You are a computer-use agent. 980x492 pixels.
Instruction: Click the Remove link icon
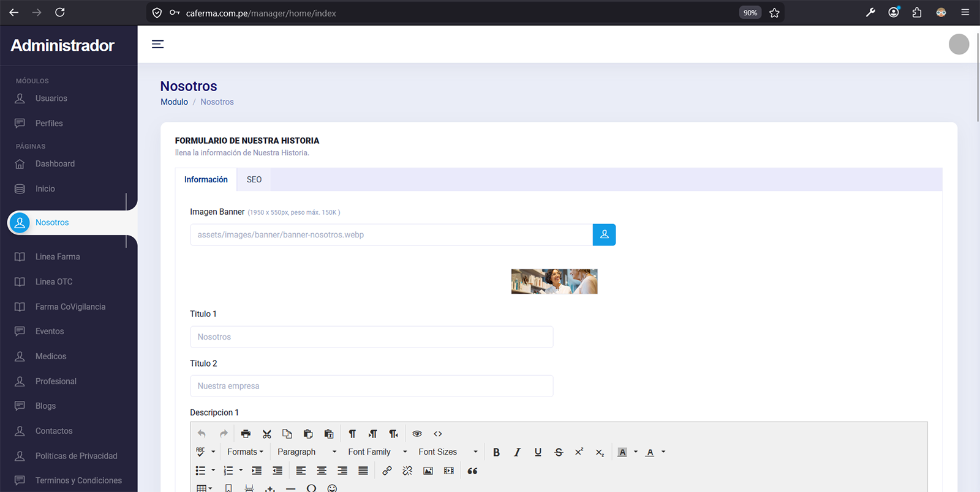(x=407, y=471)
